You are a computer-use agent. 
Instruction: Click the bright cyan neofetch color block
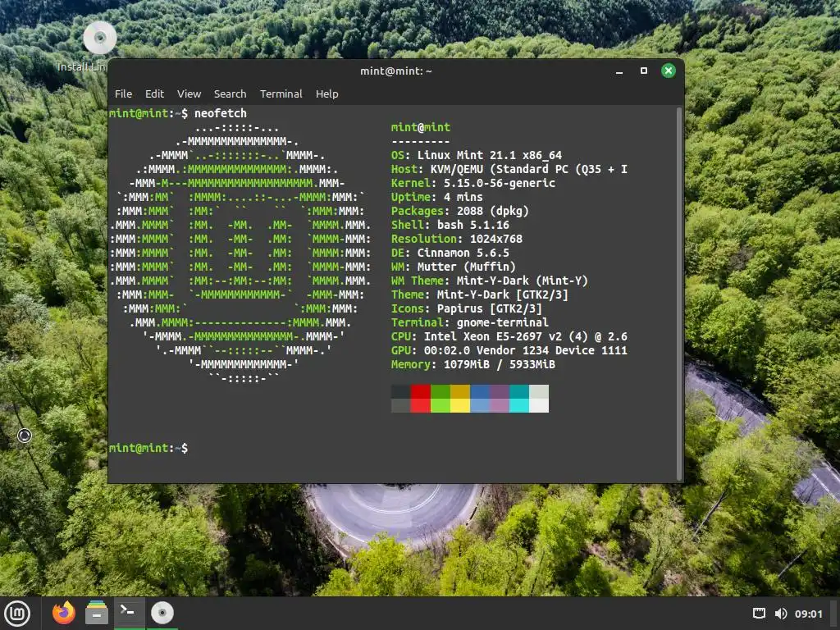pyautogui.click(x=519, y=405)
